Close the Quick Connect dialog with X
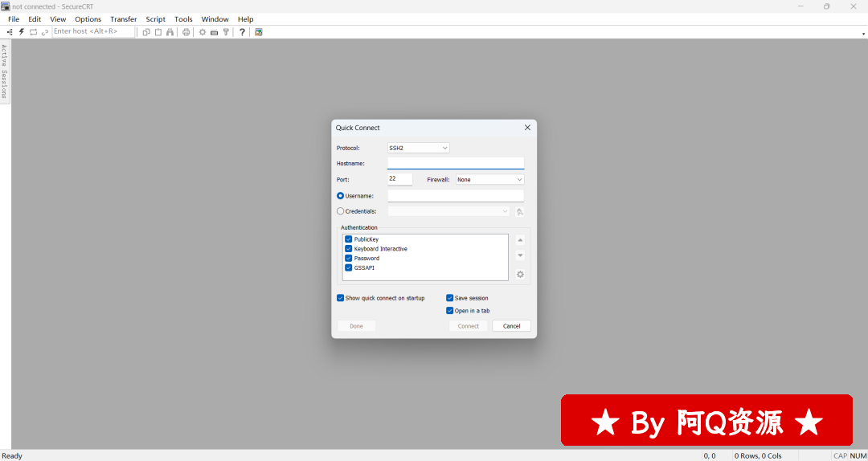 (527, 127)
